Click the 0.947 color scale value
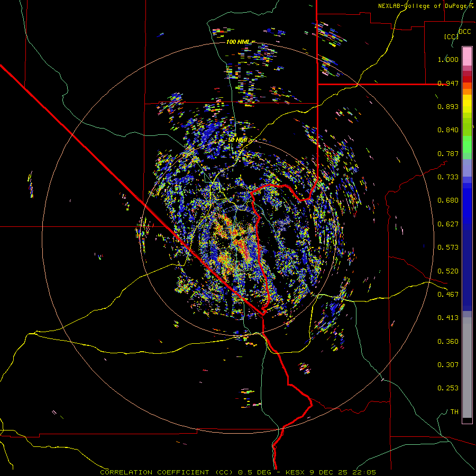 coord(448,83)
